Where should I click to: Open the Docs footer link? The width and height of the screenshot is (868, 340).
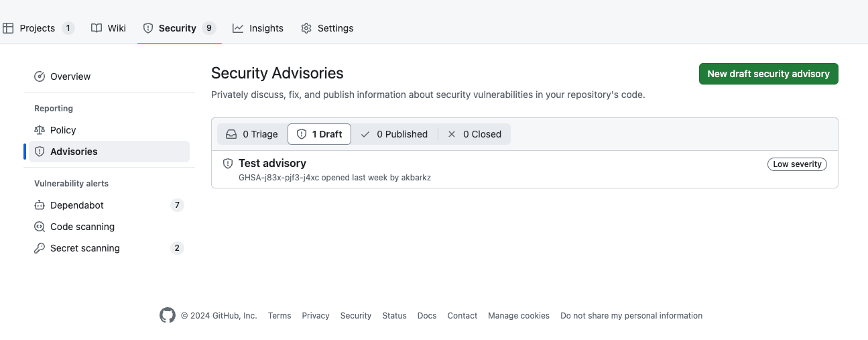[x=427, y=316]
